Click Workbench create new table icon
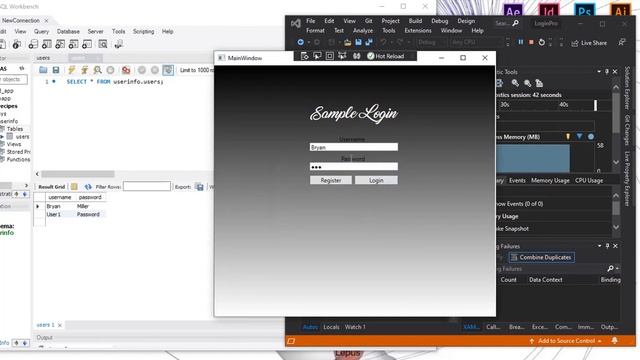 pyautogui.click(x=47, y=44)
